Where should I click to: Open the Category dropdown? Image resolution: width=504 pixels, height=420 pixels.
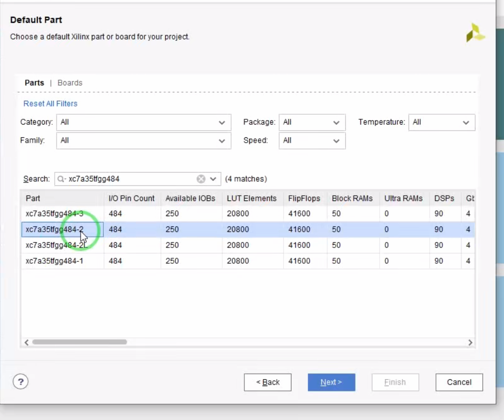143,122
